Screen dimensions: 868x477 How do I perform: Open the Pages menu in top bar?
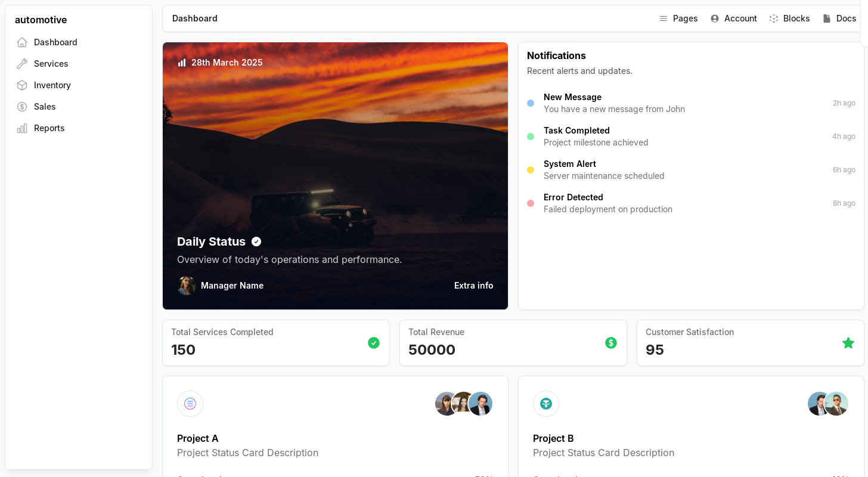click(678, 18)
